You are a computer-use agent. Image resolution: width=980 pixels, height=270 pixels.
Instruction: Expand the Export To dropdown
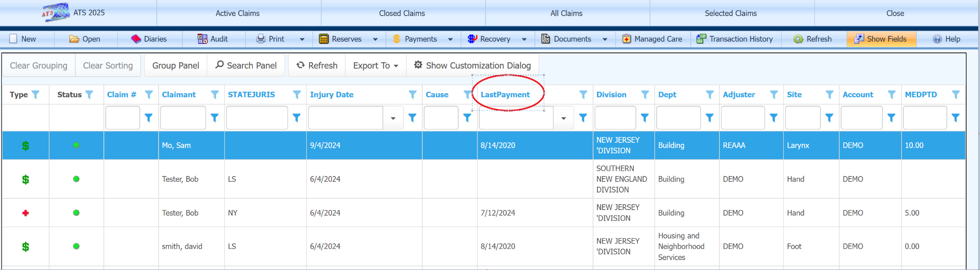(x=375, y=65)
